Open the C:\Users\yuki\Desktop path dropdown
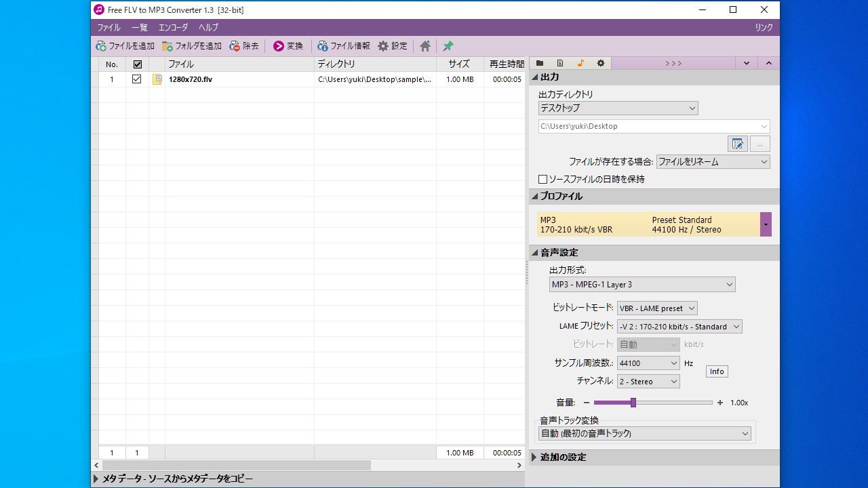 point(654,126)
